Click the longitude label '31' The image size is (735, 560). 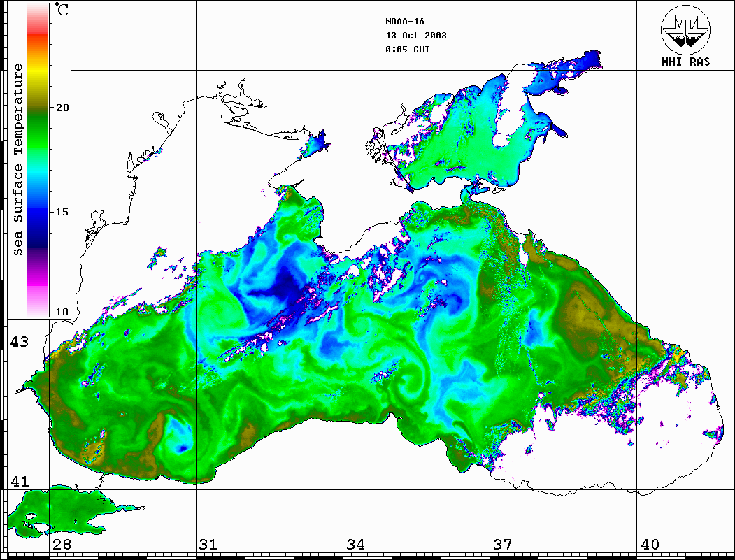[x=208, y=544]
